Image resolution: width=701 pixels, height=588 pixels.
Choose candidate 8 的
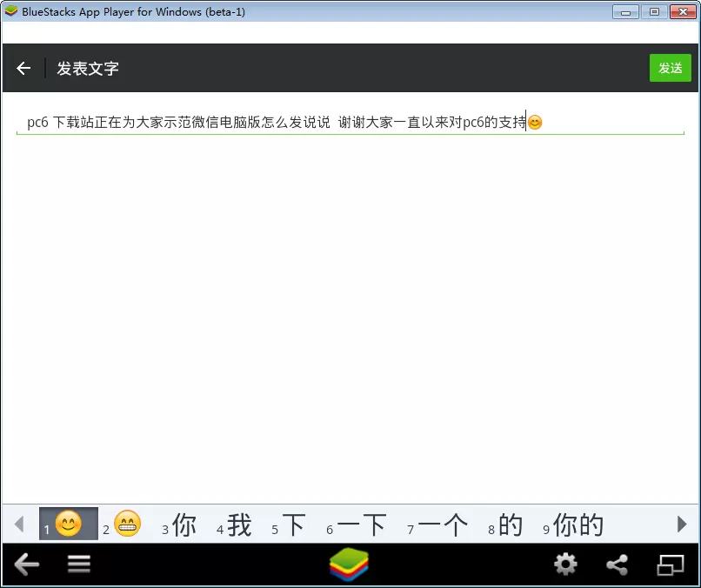pyautogui.click(x=505, y=525)
